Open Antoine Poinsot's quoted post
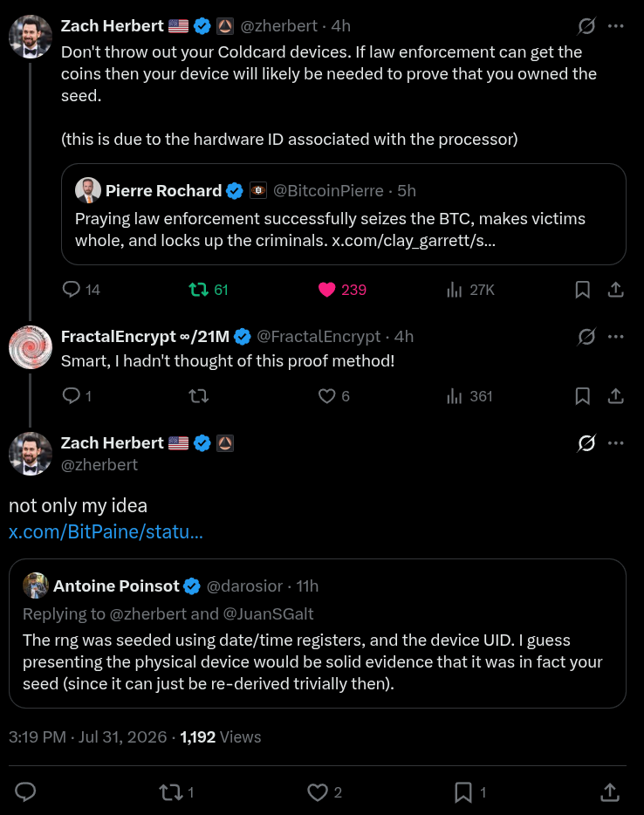The height and width of the screenshot is (815, 644). click(x=317, y=634)
